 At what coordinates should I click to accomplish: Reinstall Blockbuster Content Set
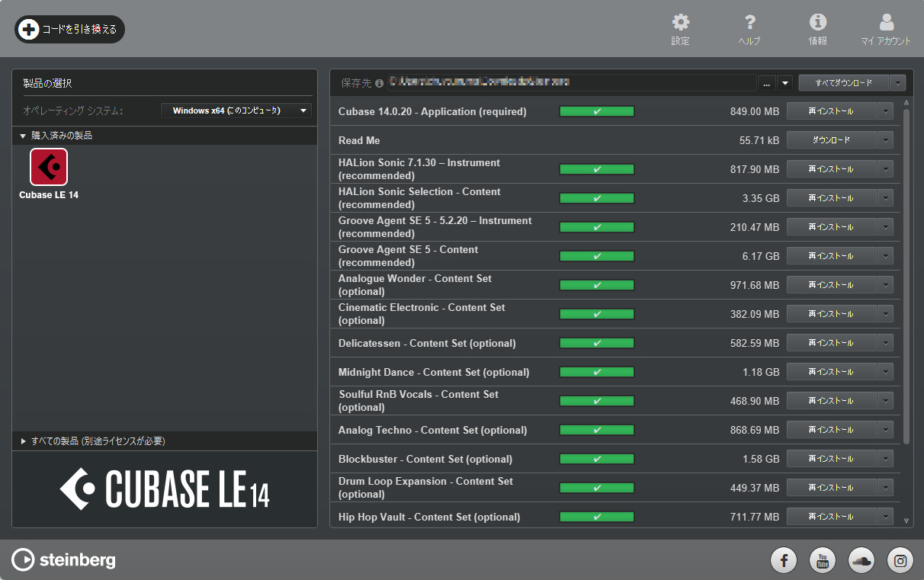[x=832, y=459]
